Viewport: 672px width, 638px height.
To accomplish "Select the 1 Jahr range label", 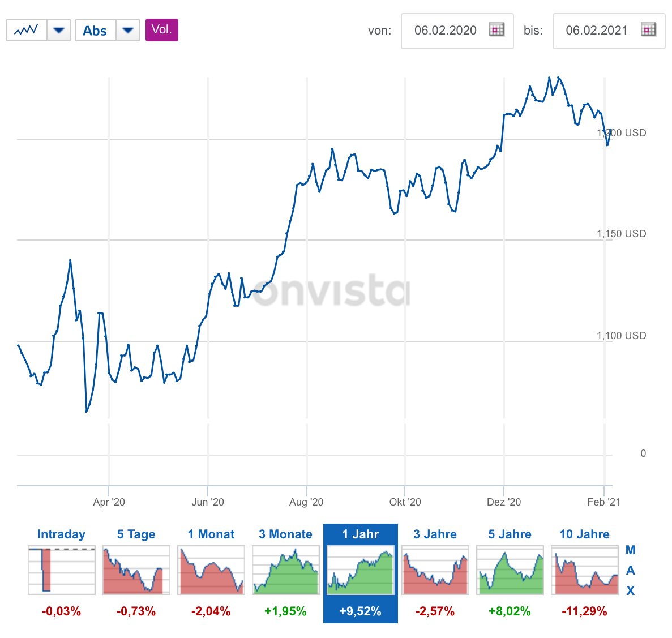I will point(360,534).
